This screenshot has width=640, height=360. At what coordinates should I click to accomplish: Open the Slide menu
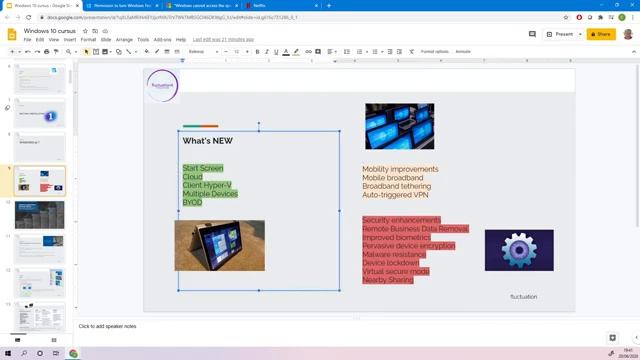(106, 40)
